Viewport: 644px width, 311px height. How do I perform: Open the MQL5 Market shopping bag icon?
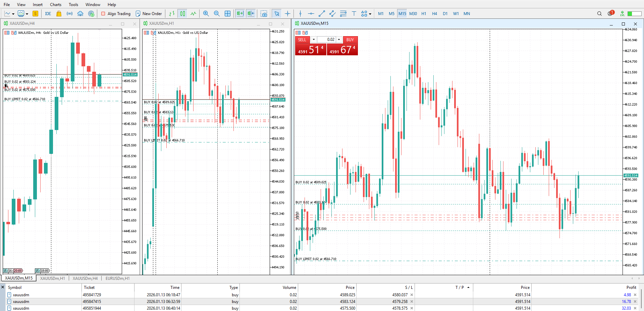point(59,14)
